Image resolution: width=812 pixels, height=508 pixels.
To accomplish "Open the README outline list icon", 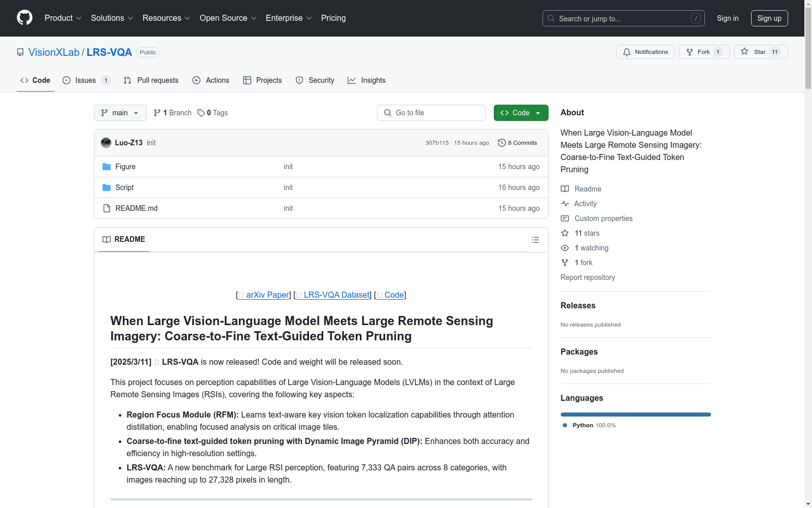I will pos(535,240).
